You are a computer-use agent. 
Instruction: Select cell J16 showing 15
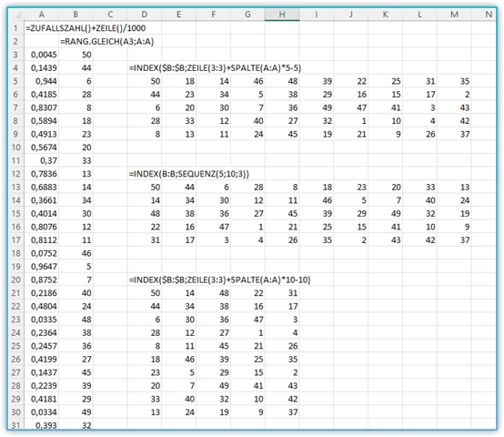coord(350,227)
